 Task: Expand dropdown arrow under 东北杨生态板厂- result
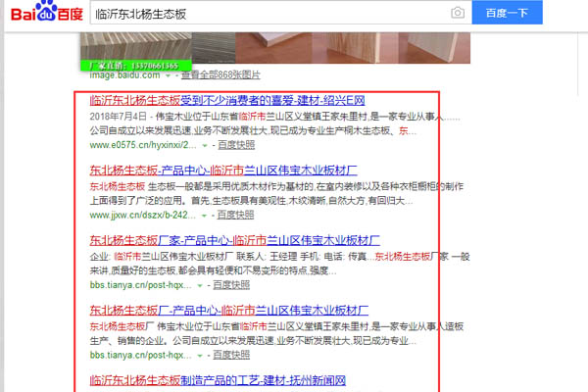point(200,356)
